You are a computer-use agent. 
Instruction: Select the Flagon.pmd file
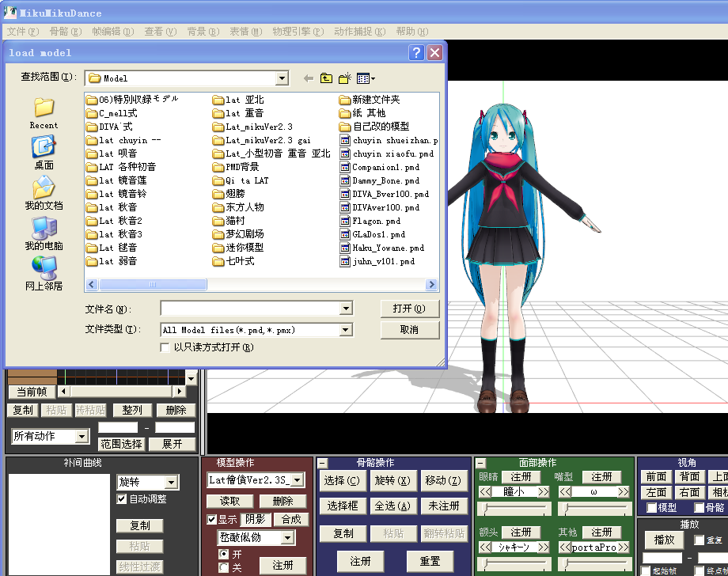tap(370, 221)
